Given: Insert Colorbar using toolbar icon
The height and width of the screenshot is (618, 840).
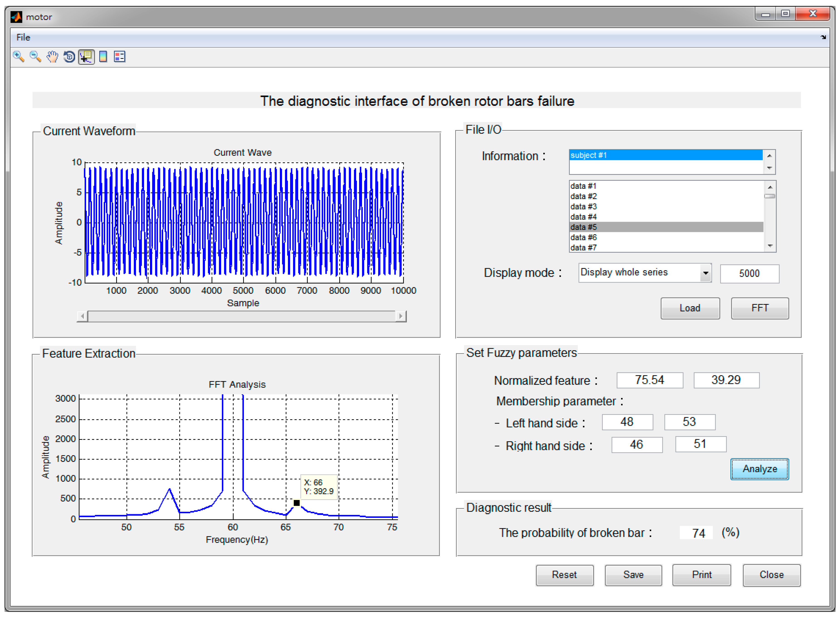Looking at the screenshot, I should point(103,57).
